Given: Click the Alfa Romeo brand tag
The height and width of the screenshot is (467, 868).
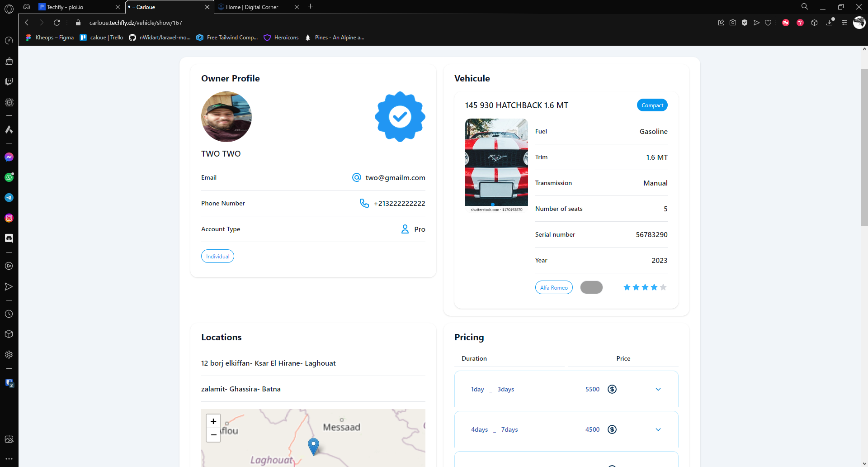Looking at the screenshot, I should coord(554,287).
